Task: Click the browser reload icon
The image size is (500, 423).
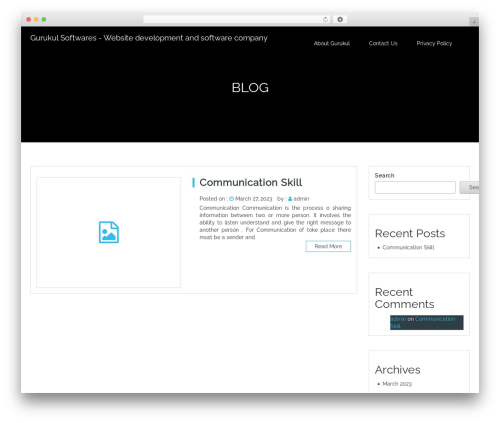Action: (x=325, y=19)
